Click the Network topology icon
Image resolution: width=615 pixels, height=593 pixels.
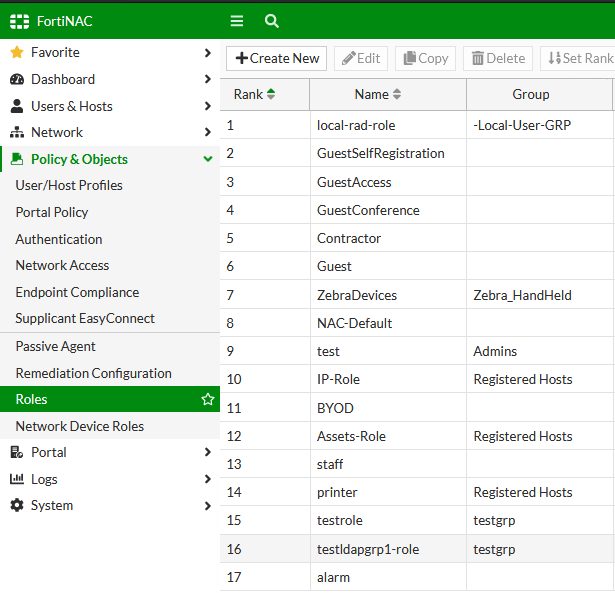[17, 132]
